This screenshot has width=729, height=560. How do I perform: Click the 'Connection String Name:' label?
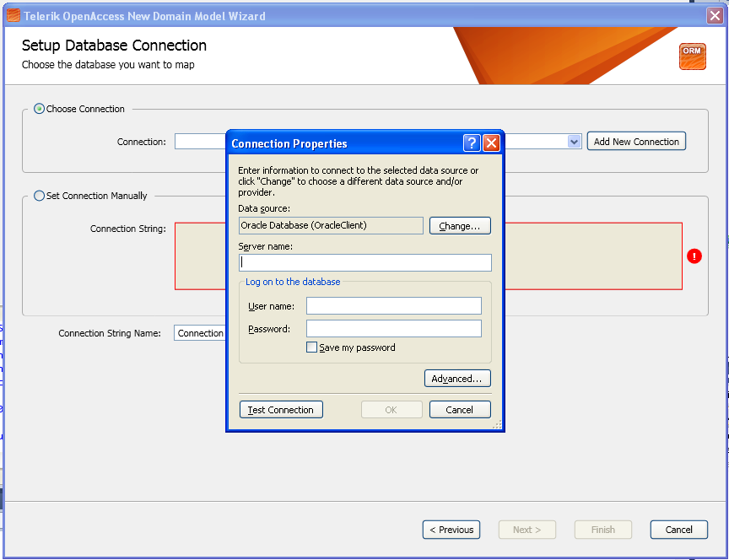(110, 333)
